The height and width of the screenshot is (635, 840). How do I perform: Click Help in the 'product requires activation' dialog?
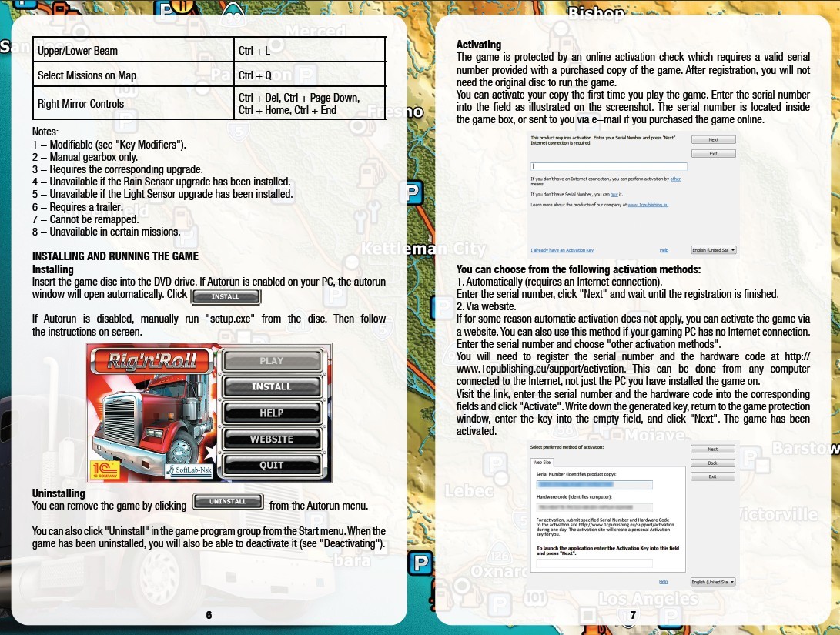coord(664,250)
